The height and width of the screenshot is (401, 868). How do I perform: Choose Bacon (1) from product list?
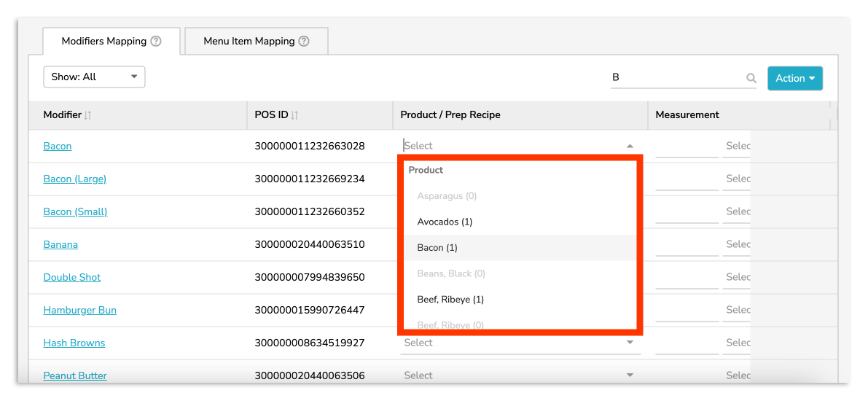(x=437, y=248)
